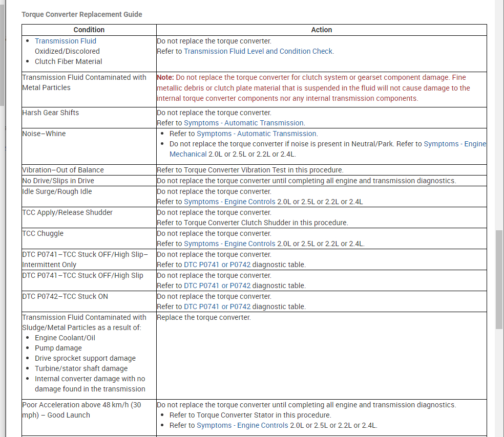Open Transmission Fluid Level and Condition Check link
The height and width of the screenshot is (437, 504).
click(258, 51)
